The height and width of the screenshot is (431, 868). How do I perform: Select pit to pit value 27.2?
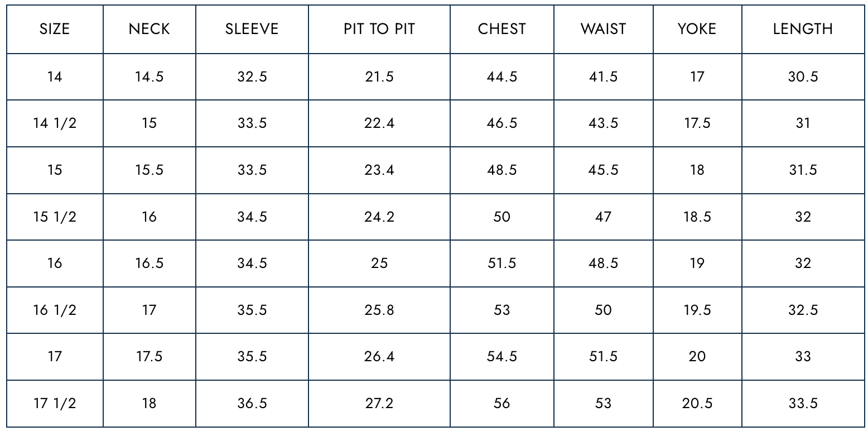[379, 403]
